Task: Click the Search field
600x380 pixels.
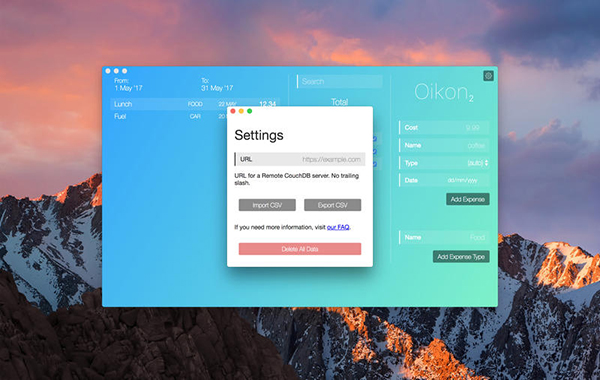Action: [340, 82]
